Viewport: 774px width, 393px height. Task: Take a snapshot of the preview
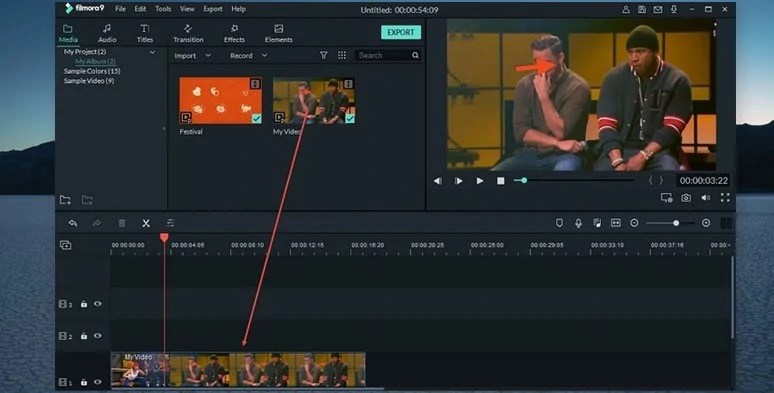click(x=686, y=198)
